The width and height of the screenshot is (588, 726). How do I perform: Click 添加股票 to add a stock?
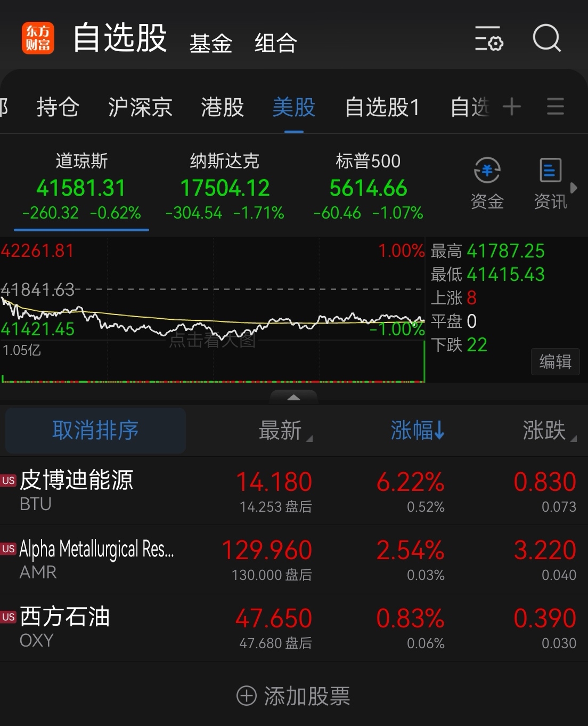click(293, 696)
